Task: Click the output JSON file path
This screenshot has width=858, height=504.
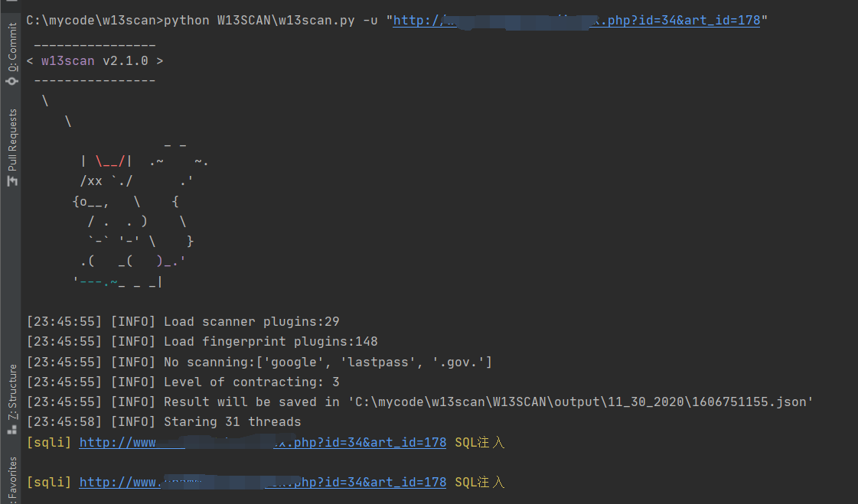Action: pyautogui.click(x=580, y=402)
